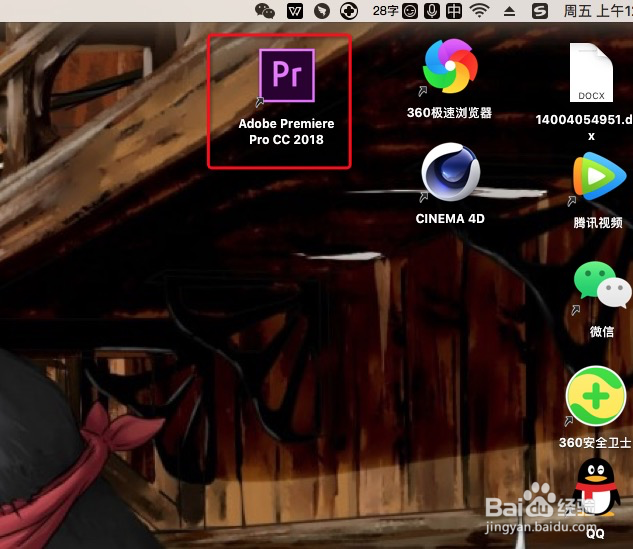Open Adobe Premiere Pro CC 2018 shortcut
Screen dimensions: 633x549
[x=287, y=75]
